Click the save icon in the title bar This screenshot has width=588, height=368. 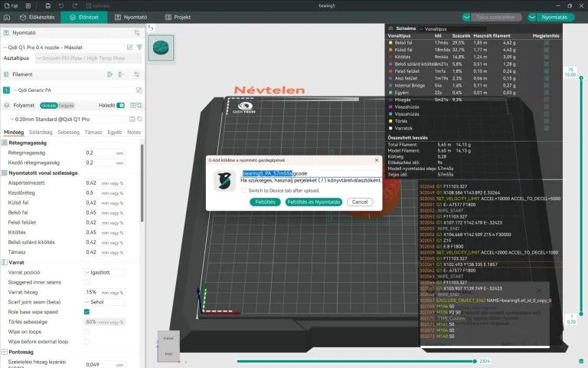click(x=48, y=5)
